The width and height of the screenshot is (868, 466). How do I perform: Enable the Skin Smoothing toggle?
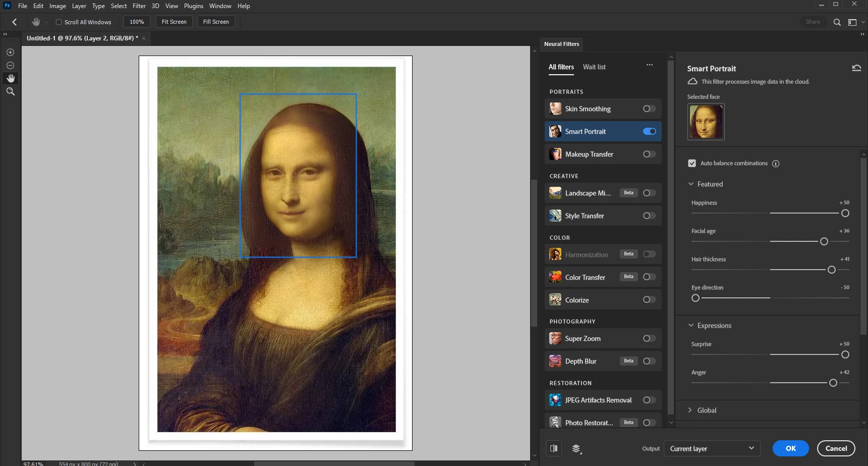[x=649, y=109]
